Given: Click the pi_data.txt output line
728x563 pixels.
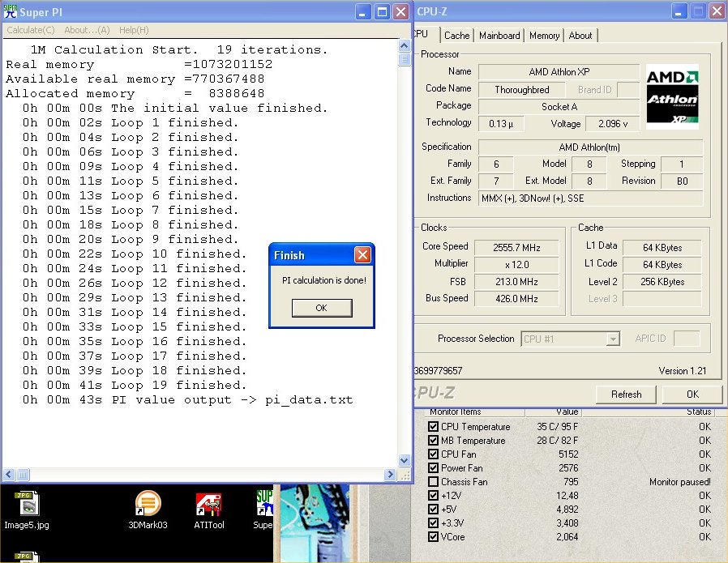Looking at the screenshot, I should (187, 399).
